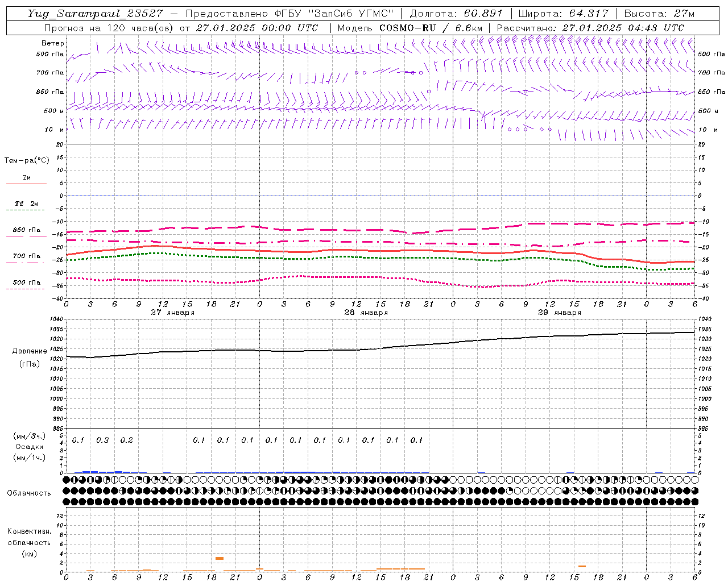
Task: Click the 28 января date label
Action: click(x=366, y=313)
